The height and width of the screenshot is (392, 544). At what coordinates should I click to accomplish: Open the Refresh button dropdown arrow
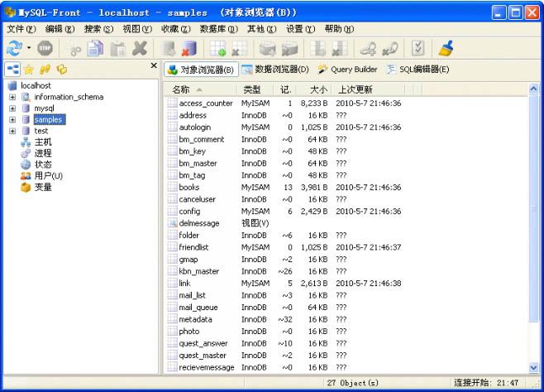tap(29, 48)
